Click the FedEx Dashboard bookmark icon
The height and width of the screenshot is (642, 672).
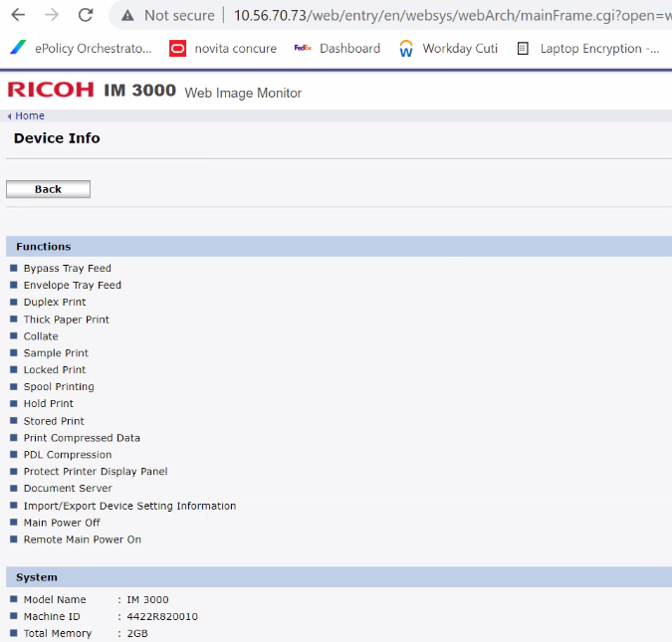pyautogui.click(x=303, y=48)
